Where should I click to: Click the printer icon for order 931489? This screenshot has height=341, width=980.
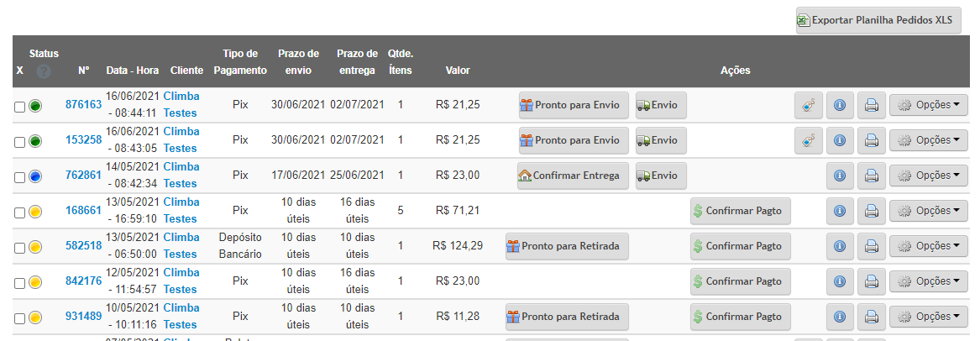[x=871, y=317]
